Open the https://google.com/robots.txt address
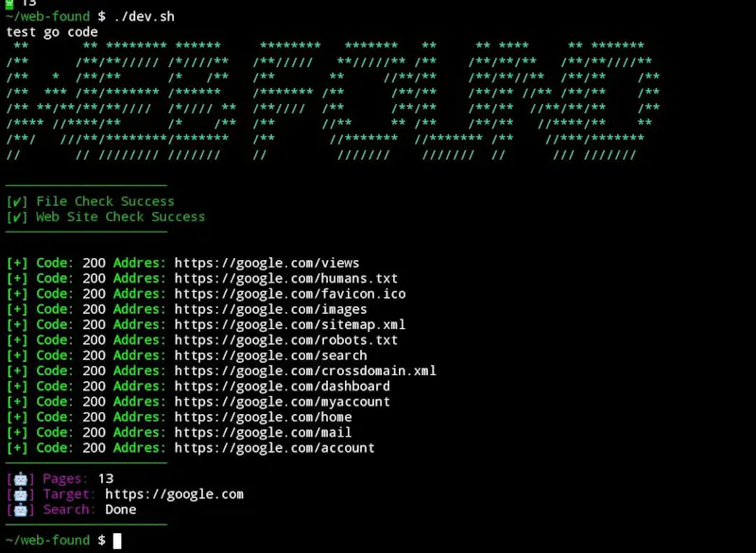The width and height of the screenshot is (756, 553). (286, 340)
